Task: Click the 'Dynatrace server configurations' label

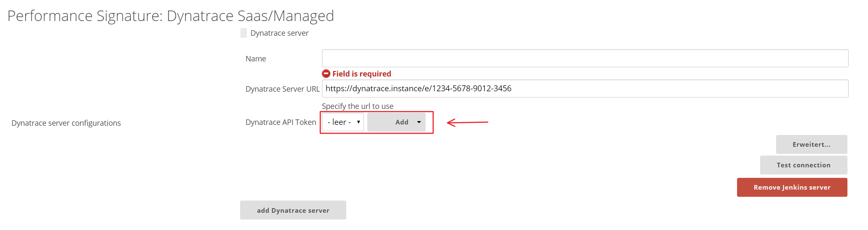Action: point(66,123)
